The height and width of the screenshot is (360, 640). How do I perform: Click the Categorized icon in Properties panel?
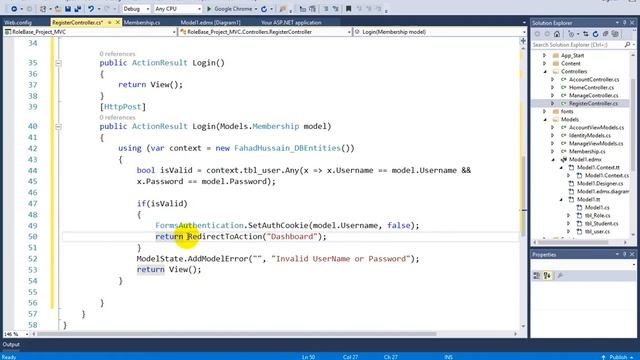pos(537,276)
